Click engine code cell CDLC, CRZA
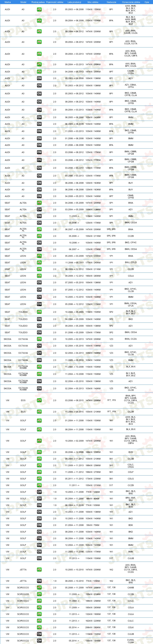 tap(131, 466)
